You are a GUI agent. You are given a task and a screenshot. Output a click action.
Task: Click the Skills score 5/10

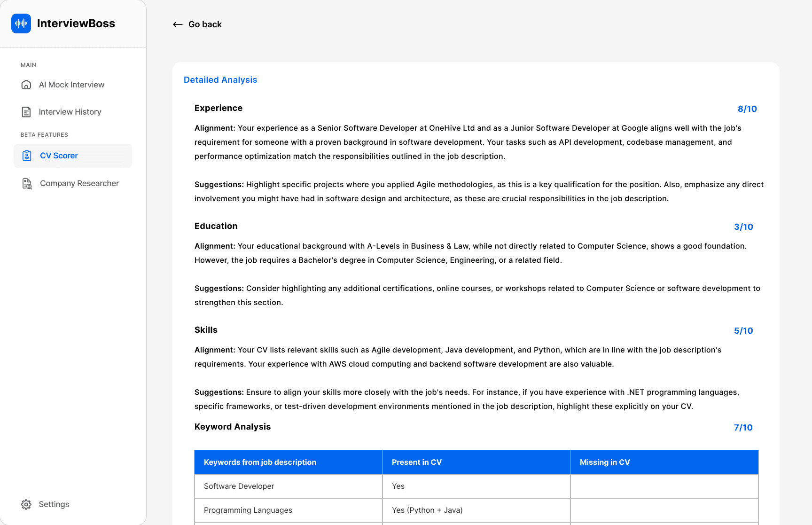tap(743, 330)
